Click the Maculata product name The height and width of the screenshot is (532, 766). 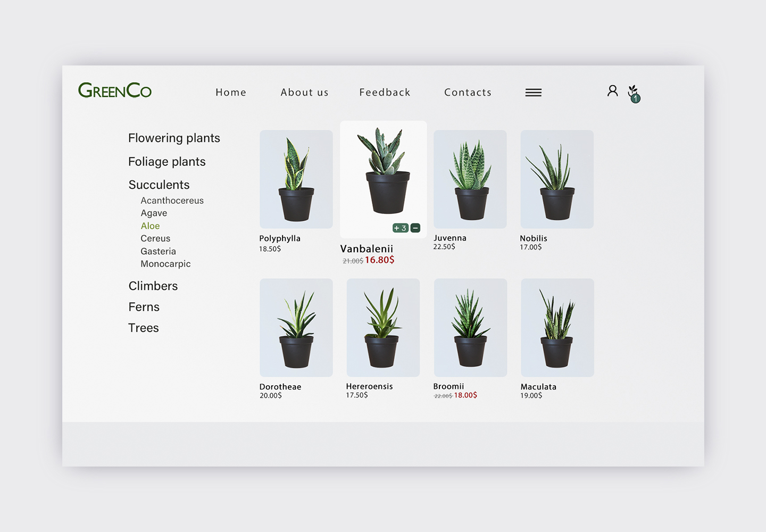(x=538, y=387)
